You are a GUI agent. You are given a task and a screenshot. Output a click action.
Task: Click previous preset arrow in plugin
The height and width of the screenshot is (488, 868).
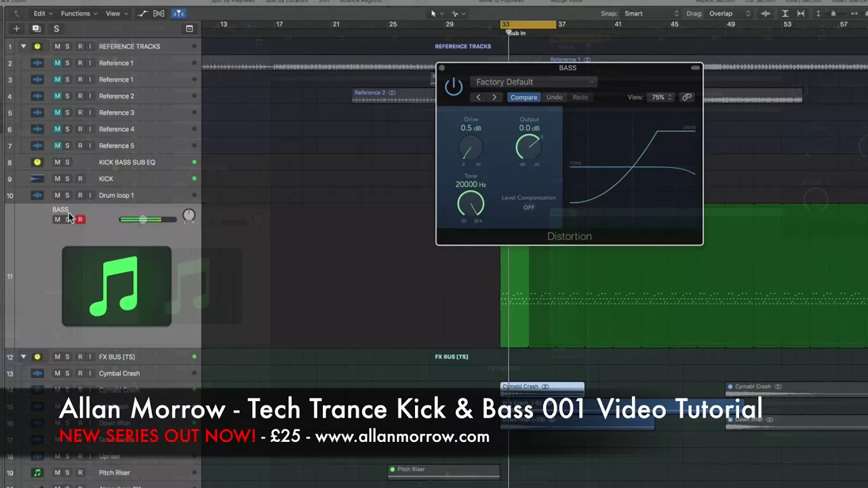click(478, 98)
